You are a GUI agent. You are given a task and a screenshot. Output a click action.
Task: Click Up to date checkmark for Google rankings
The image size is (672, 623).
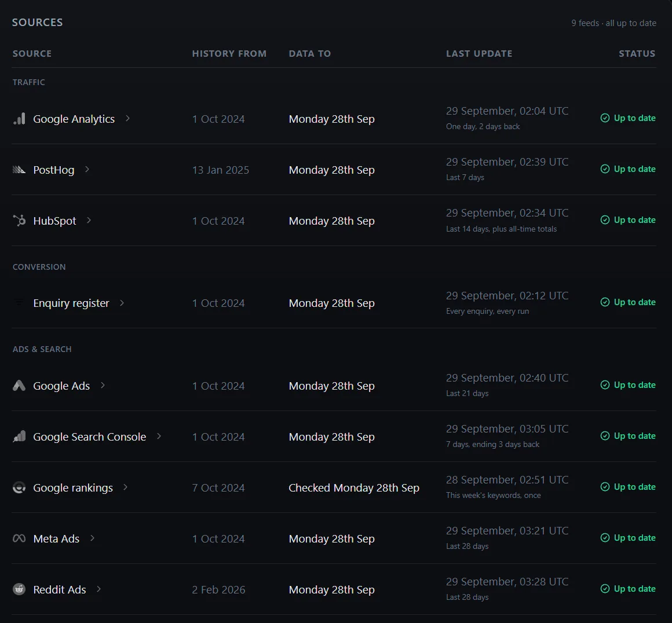605,487
